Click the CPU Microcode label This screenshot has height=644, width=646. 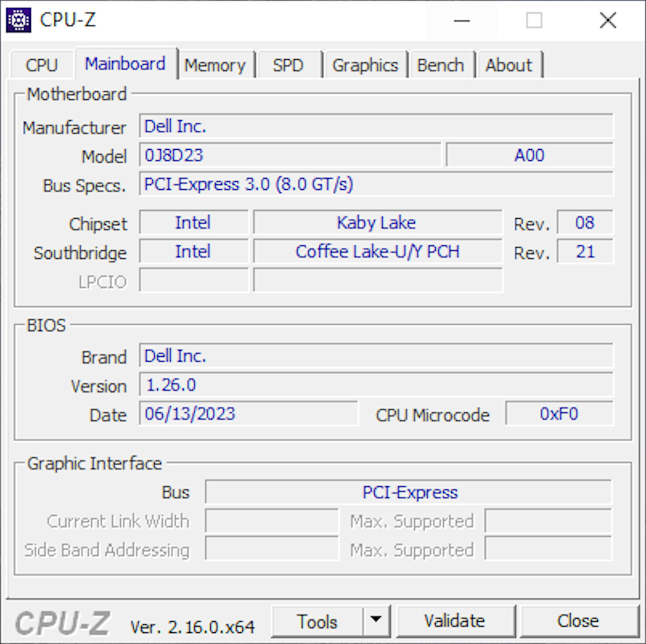click(x=432, y=415)
